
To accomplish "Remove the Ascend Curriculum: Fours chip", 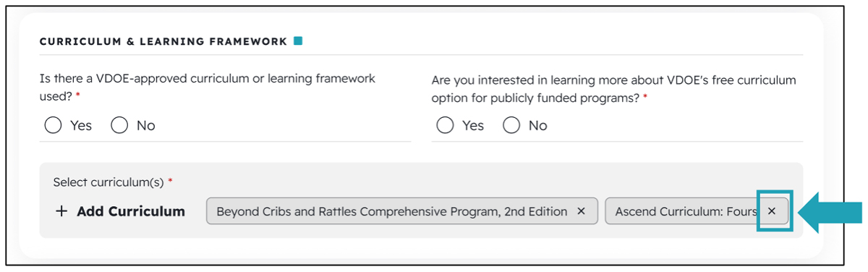I will point(772,211).
